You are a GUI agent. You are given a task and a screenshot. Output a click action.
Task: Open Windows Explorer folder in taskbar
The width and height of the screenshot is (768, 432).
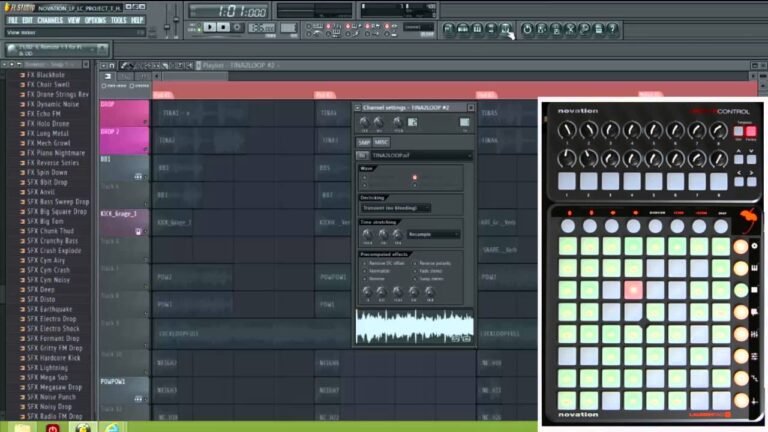point(22,428)
